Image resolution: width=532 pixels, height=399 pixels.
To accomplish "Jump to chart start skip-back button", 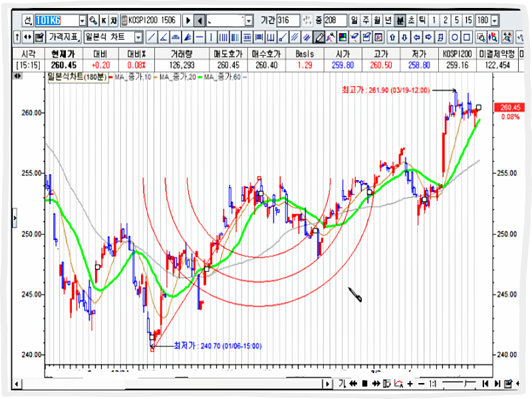I will pos(485,384).
